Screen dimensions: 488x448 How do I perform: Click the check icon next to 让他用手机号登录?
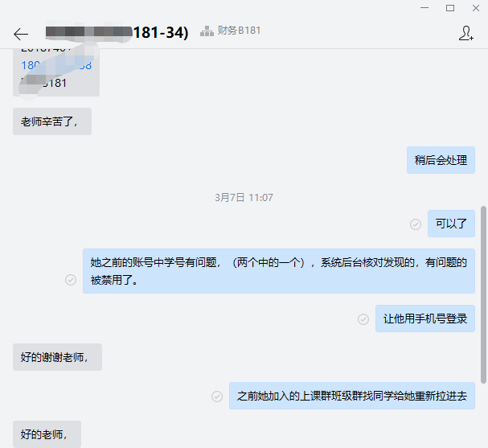(x=363, y=319)
